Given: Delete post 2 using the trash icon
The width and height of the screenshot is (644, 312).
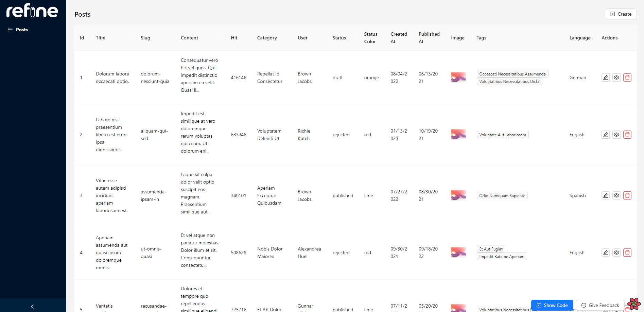Looking at the screenshot, I should [x=627, y=135].
